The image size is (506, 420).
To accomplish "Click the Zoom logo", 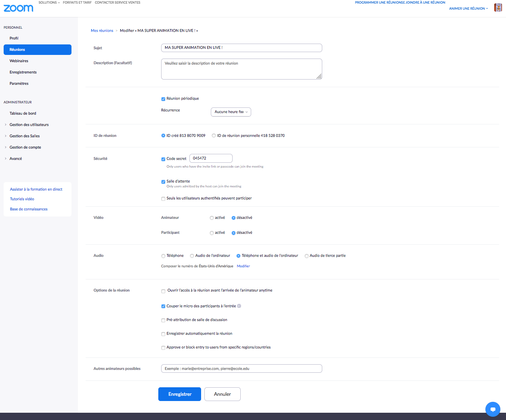I will click(19, 8).
